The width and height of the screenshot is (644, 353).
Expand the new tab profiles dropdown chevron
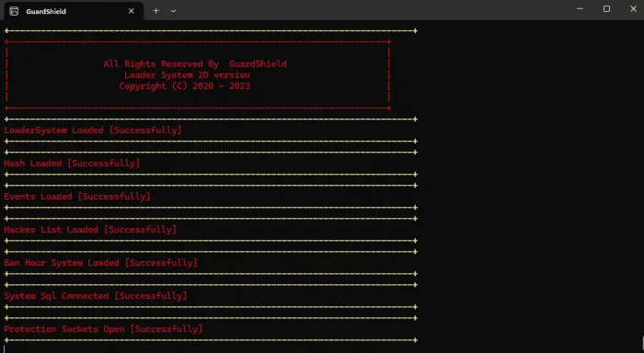point(173,11)
